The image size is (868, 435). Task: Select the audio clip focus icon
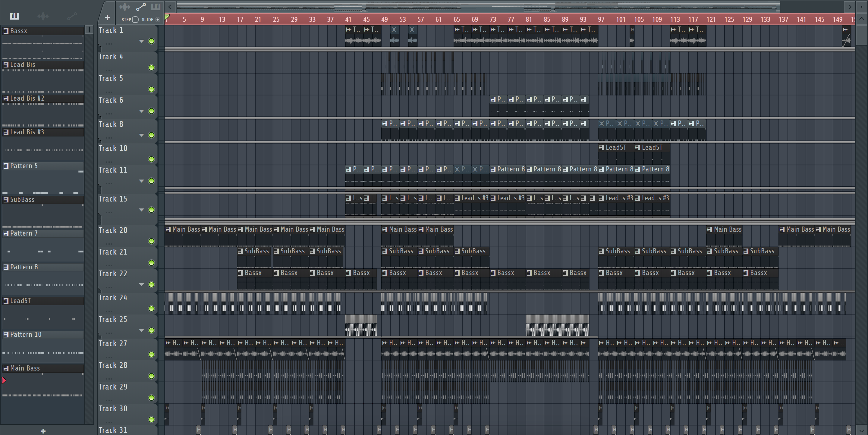[125, 7]
